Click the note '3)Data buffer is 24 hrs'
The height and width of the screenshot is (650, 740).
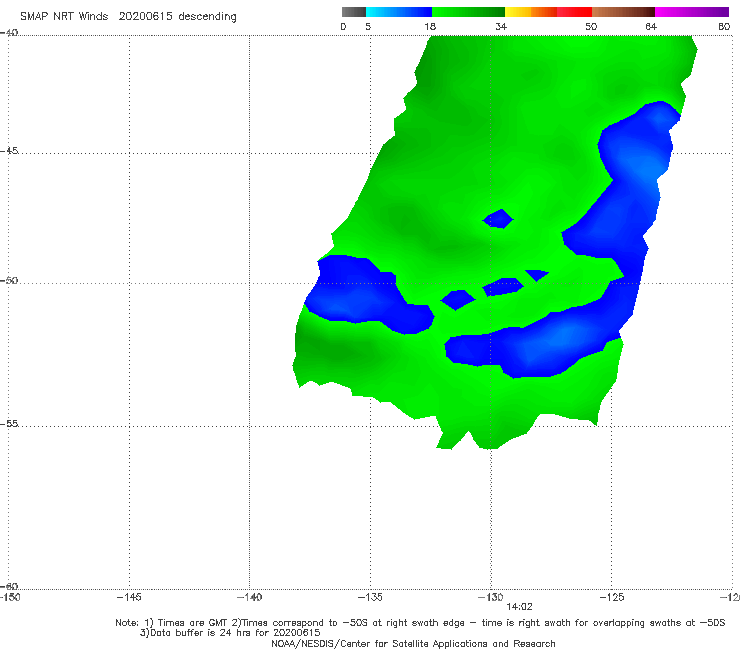click(x=230, y=633)
